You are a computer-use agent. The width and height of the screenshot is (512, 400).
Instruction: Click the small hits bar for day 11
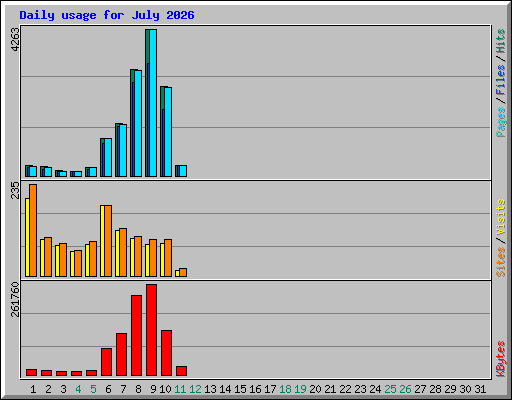[x=181, y=171]
